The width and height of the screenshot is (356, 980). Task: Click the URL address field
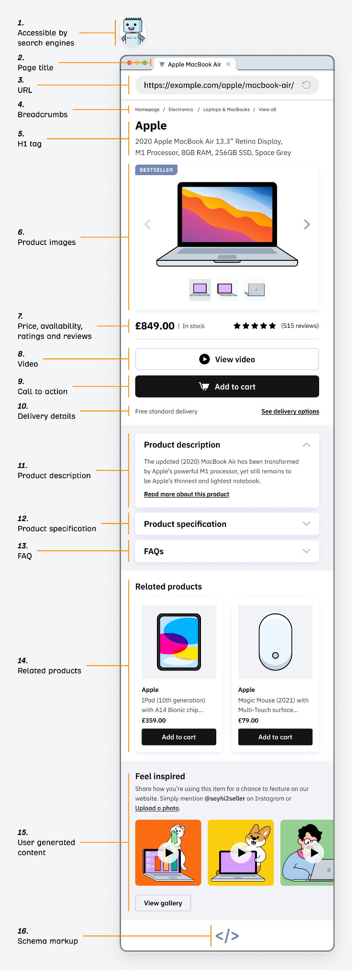(219, 85)
